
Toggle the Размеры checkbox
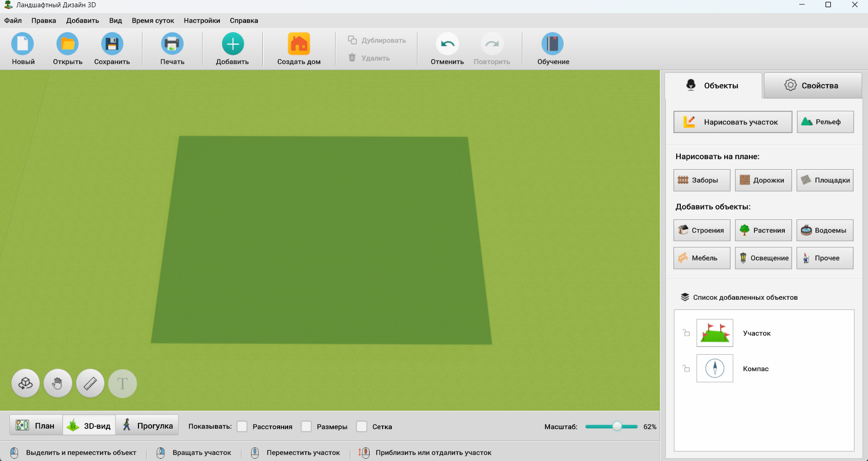point(307,427)
